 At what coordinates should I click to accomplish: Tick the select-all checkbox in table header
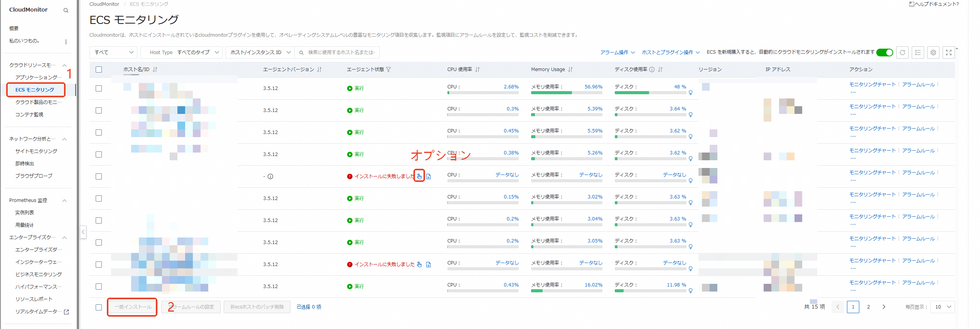(x=99, y=70)
